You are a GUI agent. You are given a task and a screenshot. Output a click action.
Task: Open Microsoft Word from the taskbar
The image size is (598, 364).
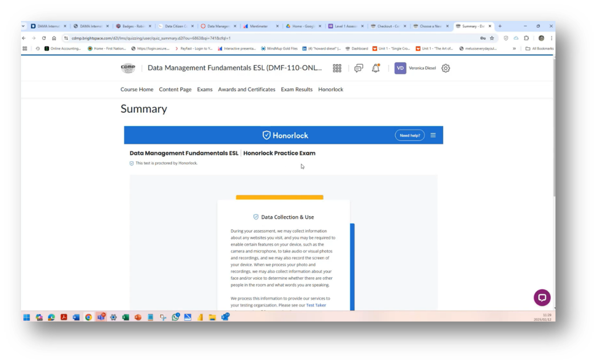tap(76, 317)
